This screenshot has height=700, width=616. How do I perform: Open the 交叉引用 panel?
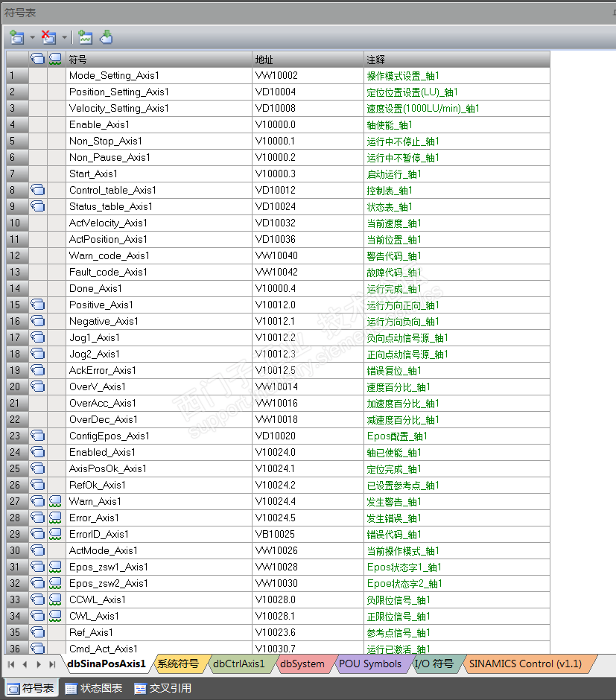[163, 688]
